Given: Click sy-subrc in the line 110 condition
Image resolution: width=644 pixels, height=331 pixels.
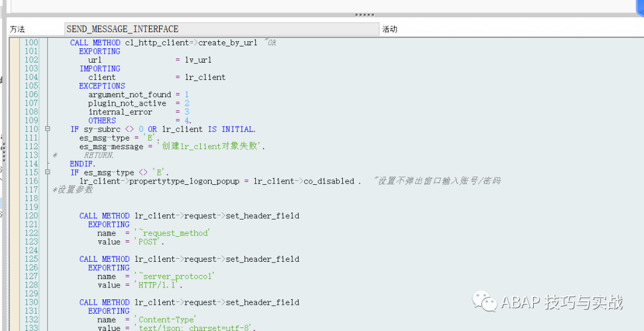Looking at the screenshot, I should (102, 129).
